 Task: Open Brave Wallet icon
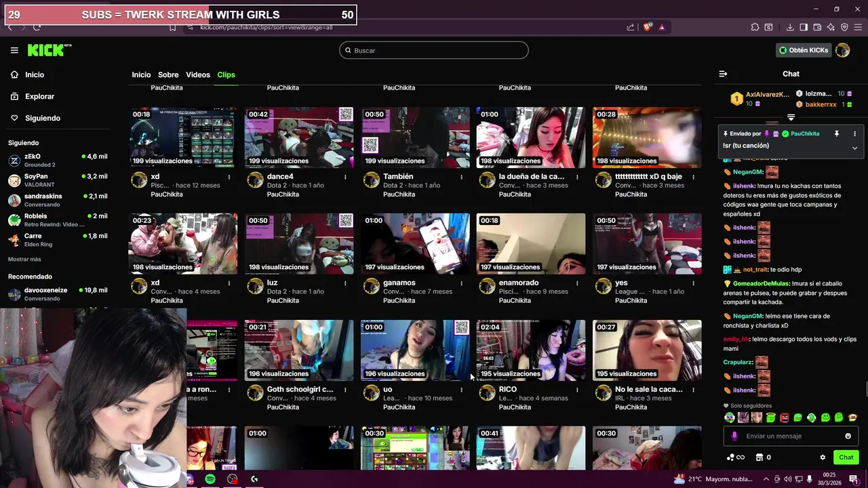(x=817, y=27)
